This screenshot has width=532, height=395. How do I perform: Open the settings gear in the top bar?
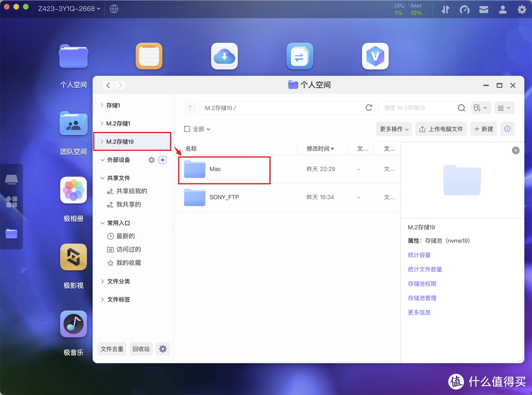coord(522,9)
